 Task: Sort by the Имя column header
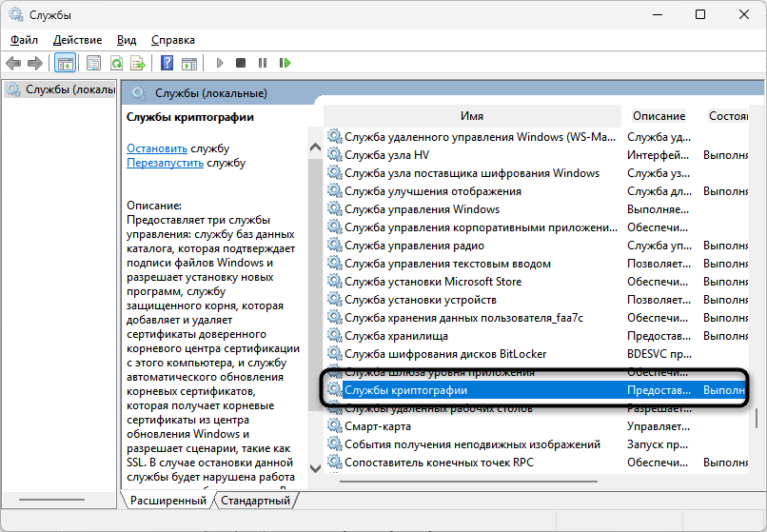point(472,116)
